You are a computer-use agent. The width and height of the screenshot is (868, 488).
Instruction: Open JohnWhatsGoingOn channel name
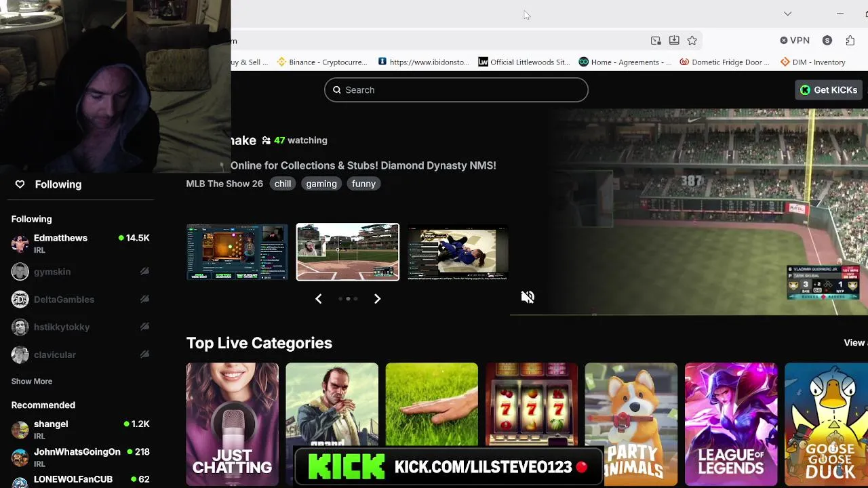[77, 451]
